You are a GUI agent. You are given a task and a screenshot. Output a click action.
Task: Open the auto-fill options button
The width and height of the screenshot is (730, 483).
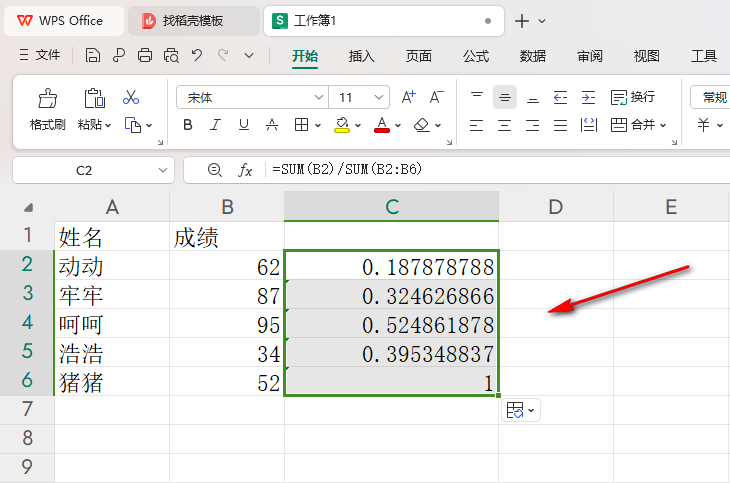click(x=520, y=410)
